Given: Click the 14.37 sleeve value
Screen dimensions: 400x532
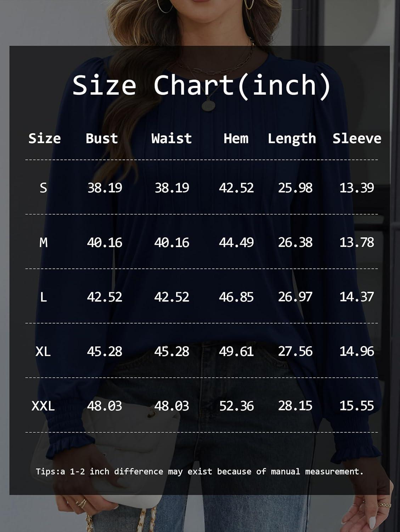Looking at the screenshot, I should coord(356,297).
